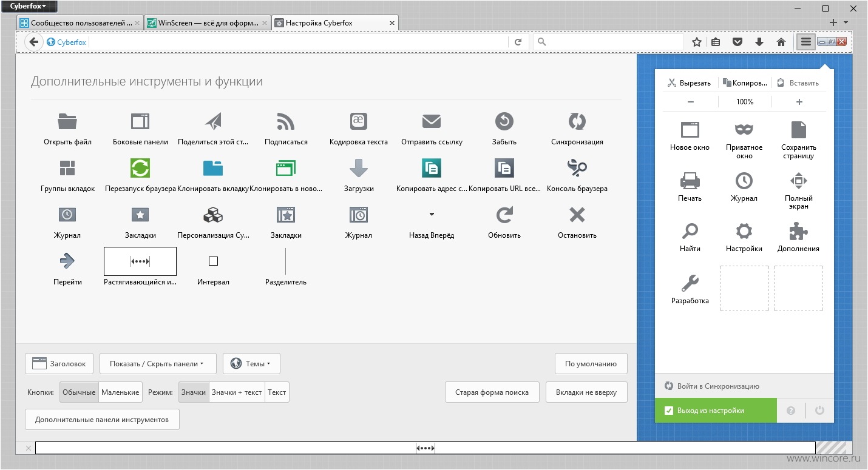
Task: Select the Персонализация Cyberfox cubes icon
Action: 213,215
